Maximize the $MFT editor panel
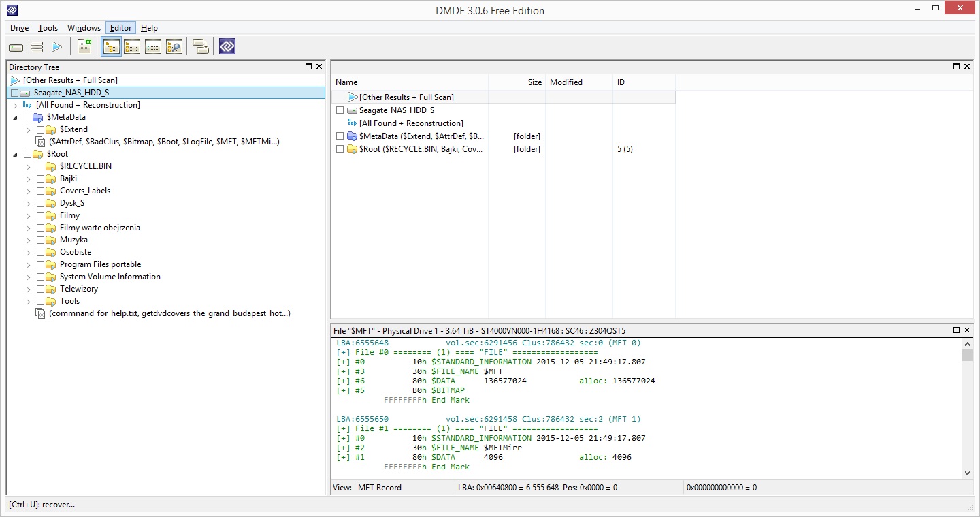Screen dimensions: 980x517 [956, 330]
